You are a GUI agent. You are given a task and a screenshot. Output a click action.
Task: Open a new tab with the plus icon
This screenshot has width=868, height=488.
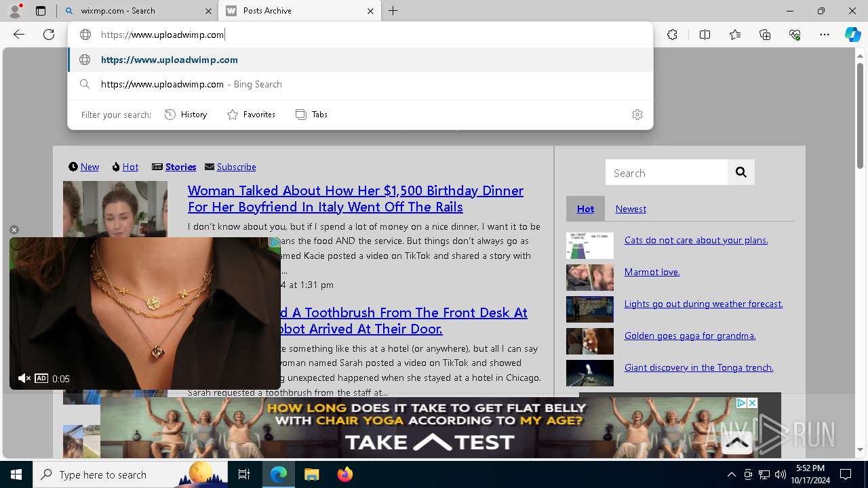coord(393,11)
